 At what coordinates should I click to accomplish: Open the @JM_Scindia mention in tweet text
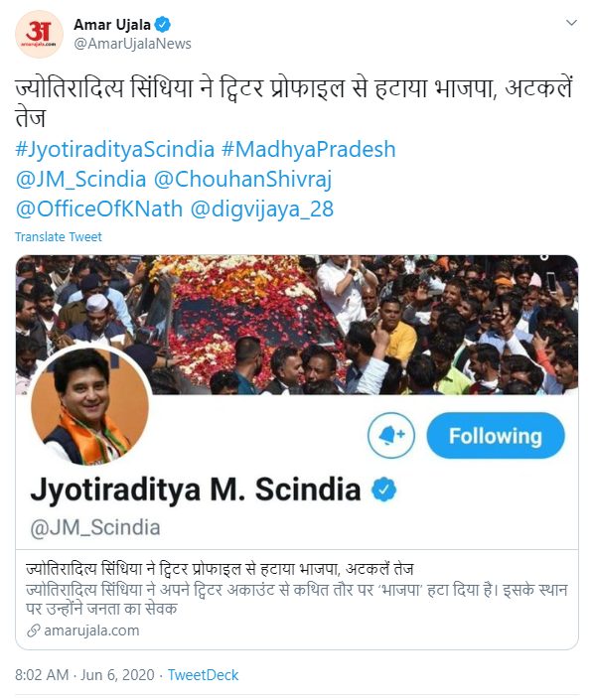tap(80, 180)
